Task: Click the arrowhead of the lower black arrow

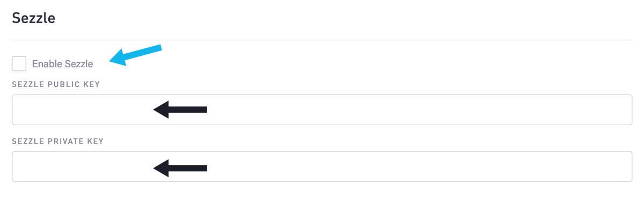Action: click(x=161, y=168)
